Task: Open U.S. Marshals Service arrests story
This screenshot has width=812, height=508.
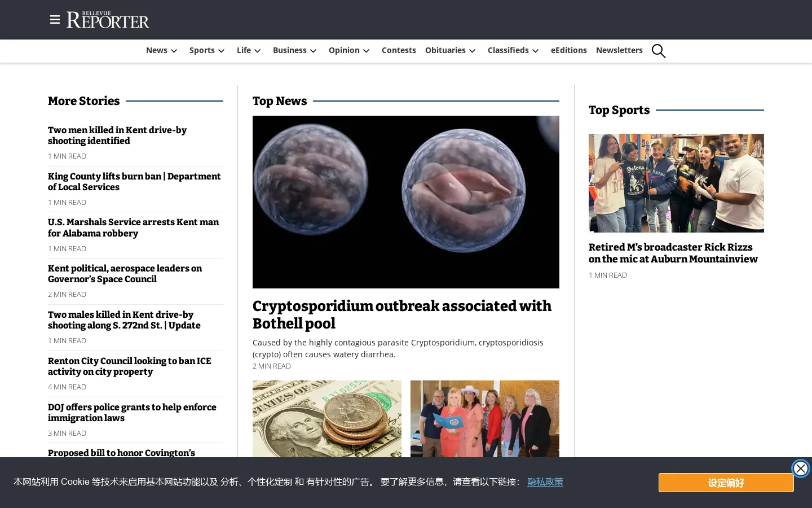Action: pyautogui.click(x=133, y=227)
